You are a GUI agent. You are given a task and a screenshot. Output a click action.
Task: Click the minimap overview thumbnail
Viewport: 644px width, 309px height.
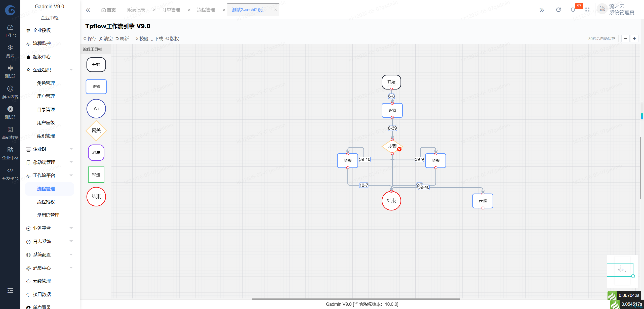coord(622,271)
